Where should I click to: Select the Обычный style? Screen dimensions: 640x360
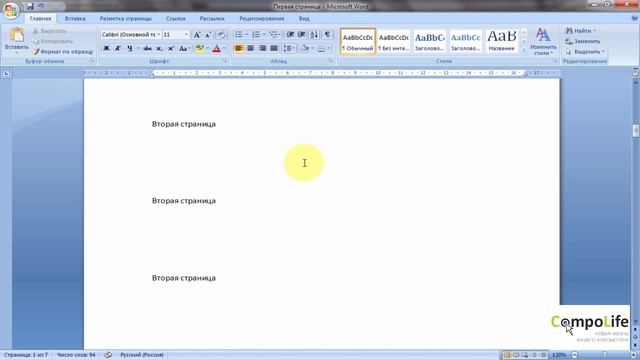point(358,41)
